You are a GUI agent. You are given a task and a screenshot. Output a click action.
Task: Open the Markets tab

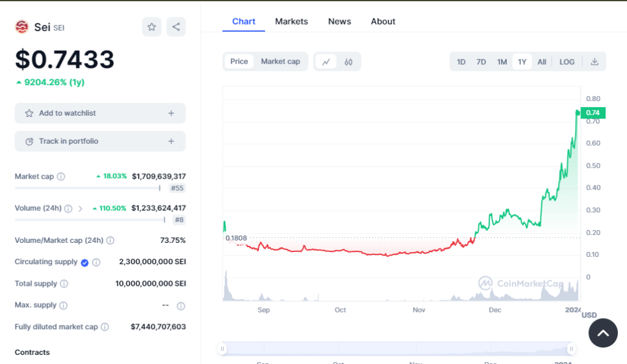tap(291, 21)
